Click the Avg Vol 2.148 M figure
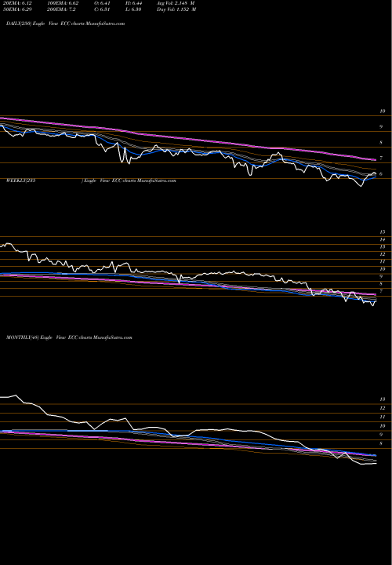Viewport: 392px width, 565px height. pyautogui.click(x=176, y=3)
